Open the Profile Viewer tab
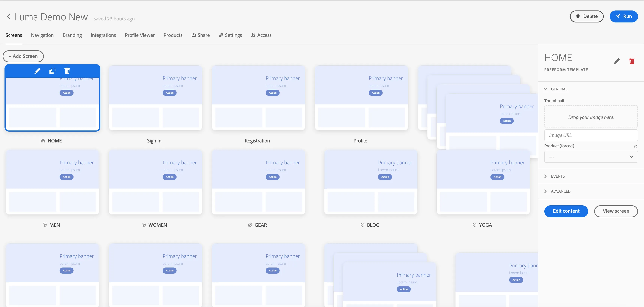 click(x=140, y=35)
